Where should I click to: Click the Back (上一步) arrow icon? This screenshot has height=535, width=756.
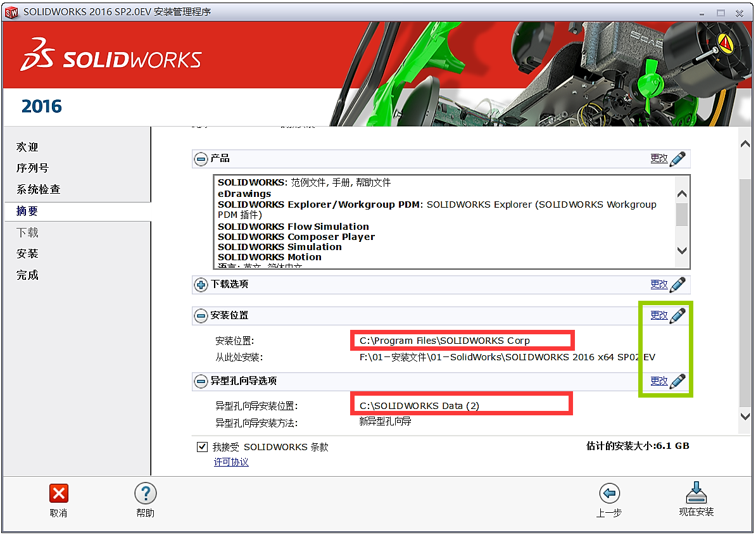(x=608, y=494)
